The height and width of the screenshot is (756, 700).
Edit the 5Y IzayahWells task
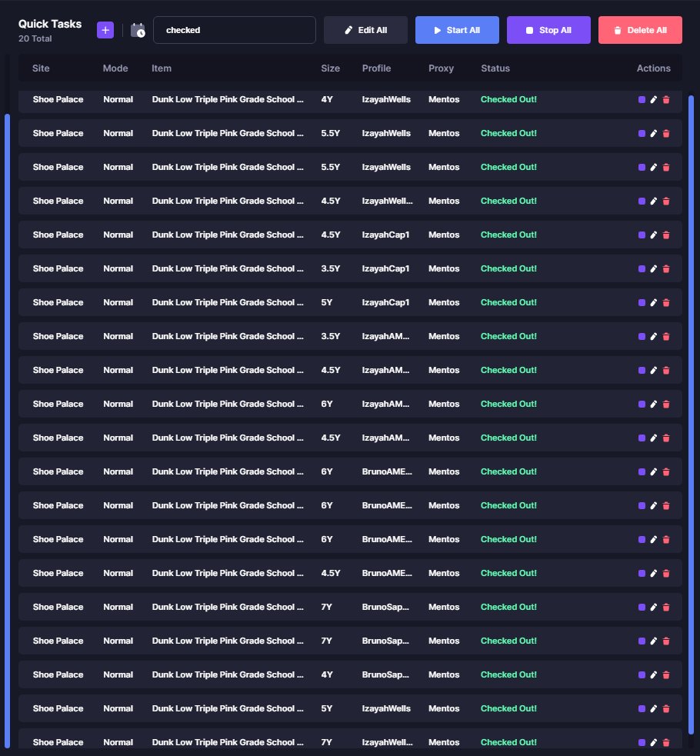[x=654, y=708]
